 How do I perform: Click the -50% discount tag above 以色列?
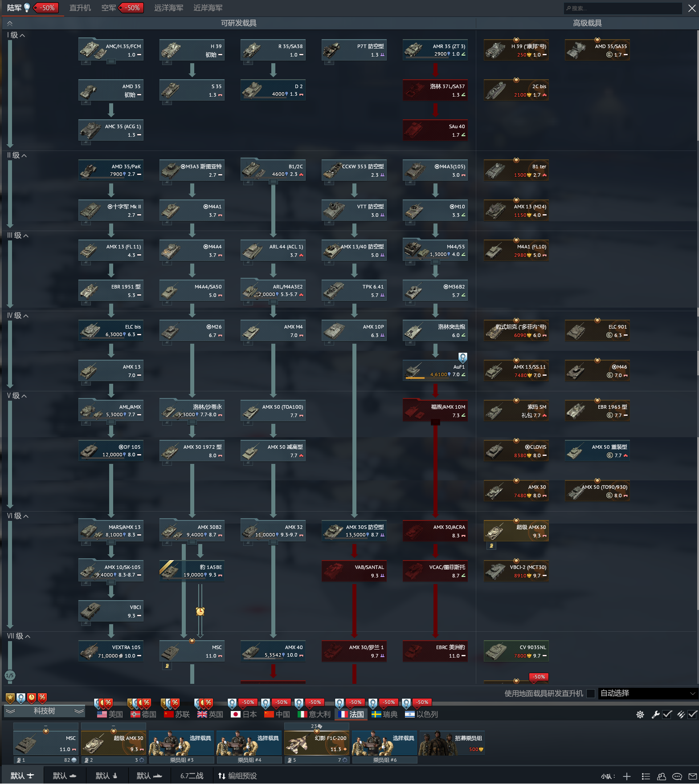422,703
